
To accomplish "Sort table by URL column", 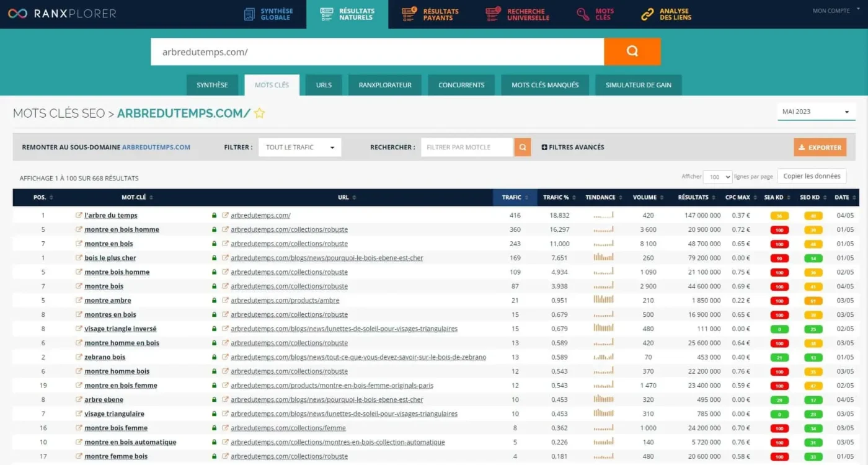I will click(347, 197).
